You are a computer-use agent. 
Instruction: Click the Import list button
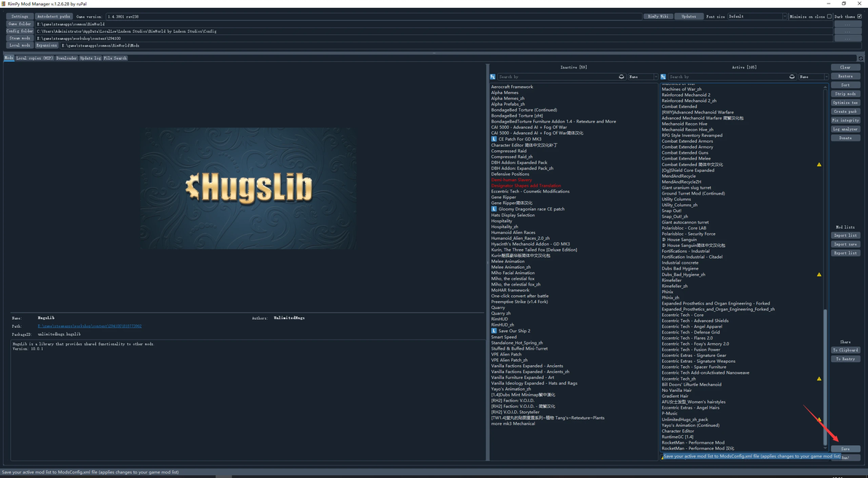845,235
